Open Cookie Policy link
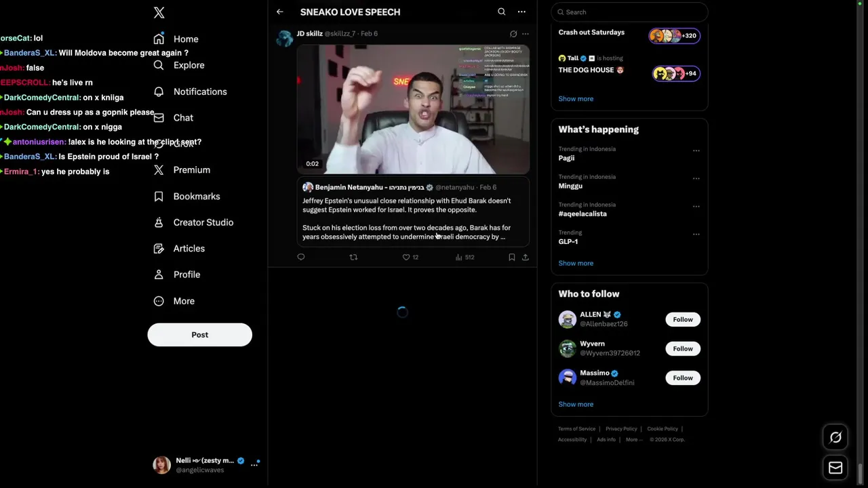This screenshot has width=868, height=488. [663, 429]
